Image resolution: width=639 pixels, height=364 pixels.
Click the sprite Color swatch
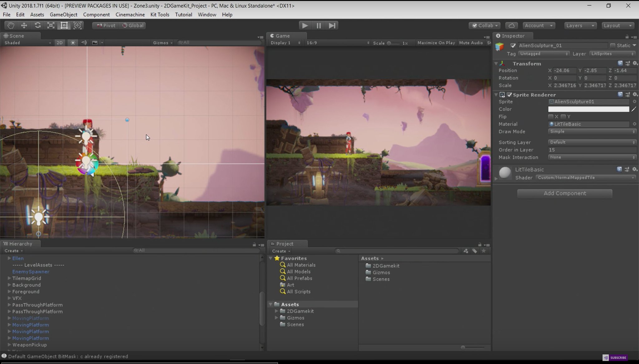coord(588,109)
